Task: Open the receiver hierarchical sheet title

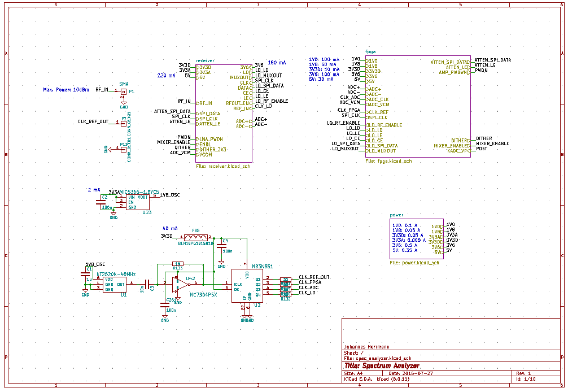Action: pos(205,60)
